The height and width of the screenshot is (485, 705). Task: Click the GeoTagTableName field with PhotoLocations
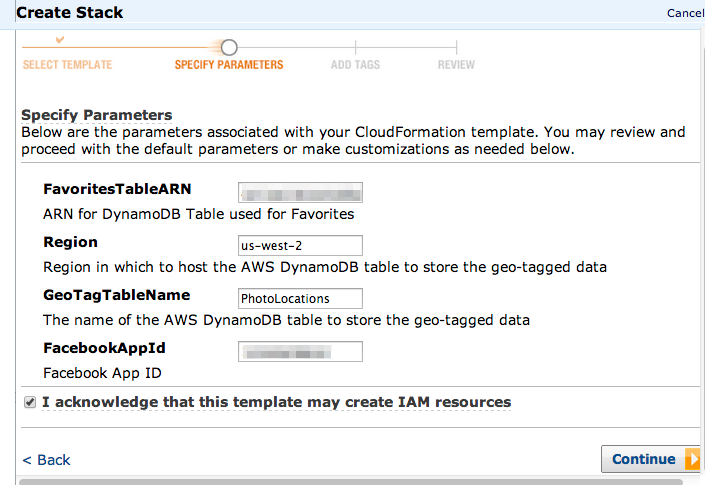point(300,298)
